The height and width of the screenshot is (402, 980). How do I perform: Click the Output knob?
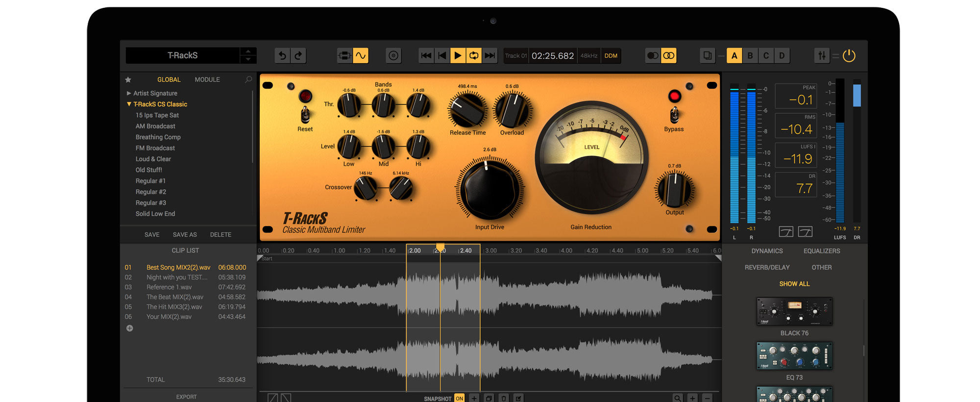click(675, 189)
